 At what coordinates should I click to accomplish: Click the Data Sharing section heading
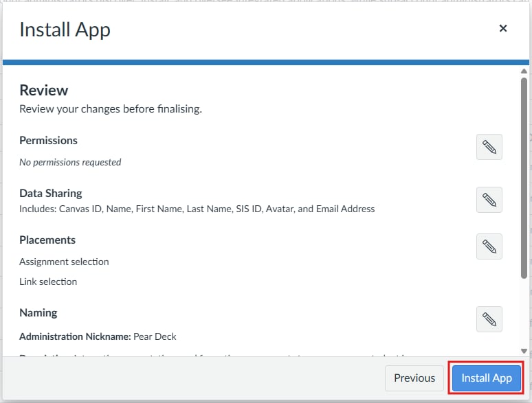coord(51,193)
